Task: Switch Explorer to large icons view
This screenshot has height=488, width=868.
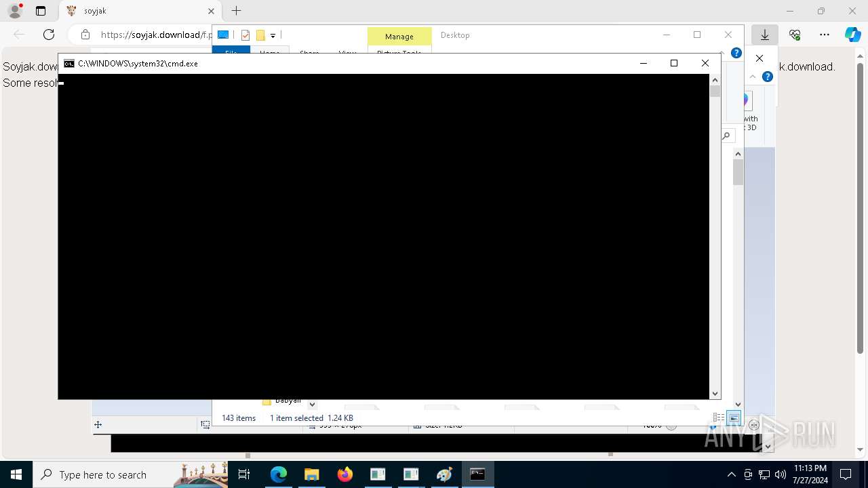Action: tap(734, 418)
